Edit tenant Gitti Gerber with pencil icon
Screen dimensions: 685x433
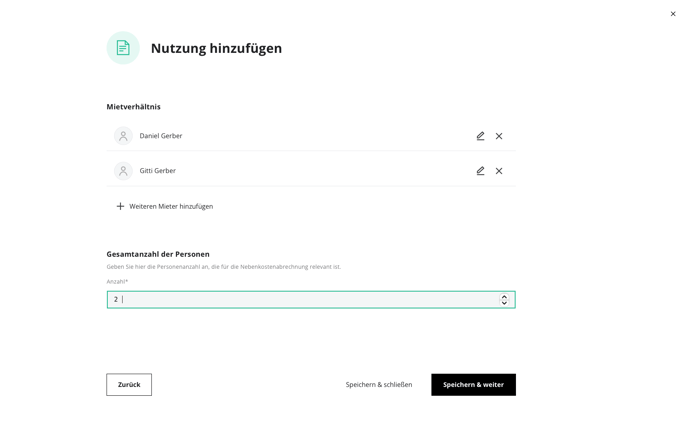[x=480, y=171]
